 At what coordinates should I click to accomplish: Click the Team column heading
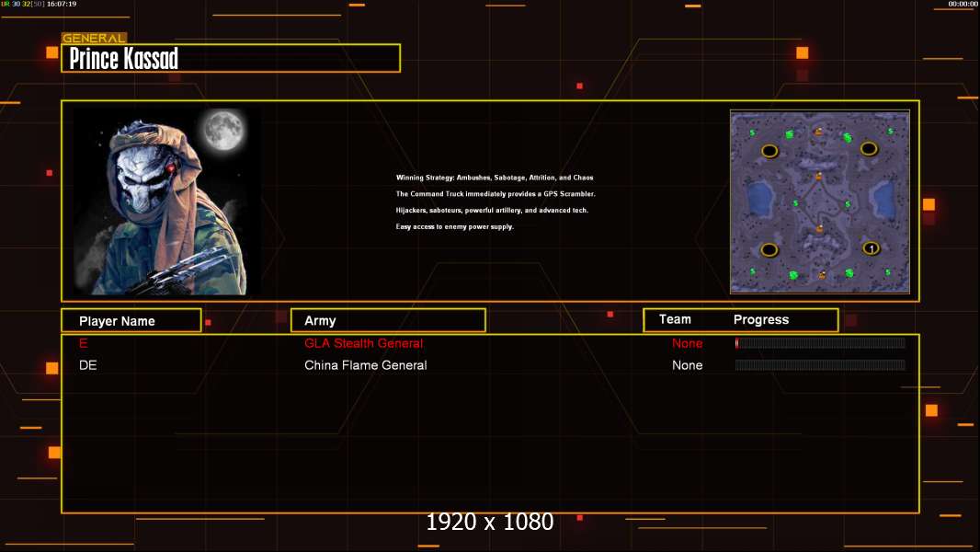675,319
